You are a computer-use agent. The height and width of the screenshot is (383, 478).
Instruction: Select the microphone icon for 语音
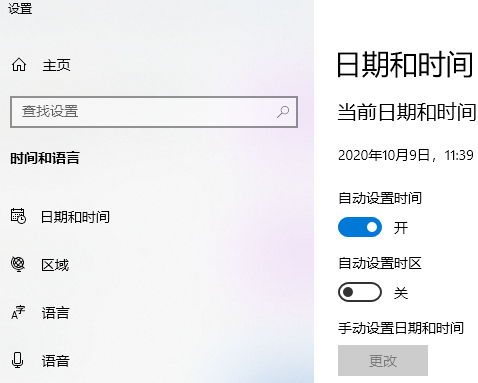coord(17,360)
